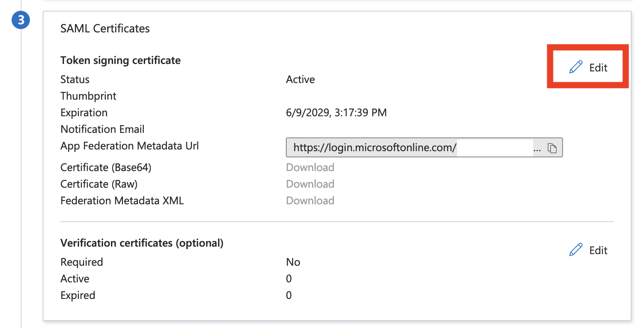Viewport: 644px width, 328px height.
Task: Click the Expiration label
Action: [84, 113]
